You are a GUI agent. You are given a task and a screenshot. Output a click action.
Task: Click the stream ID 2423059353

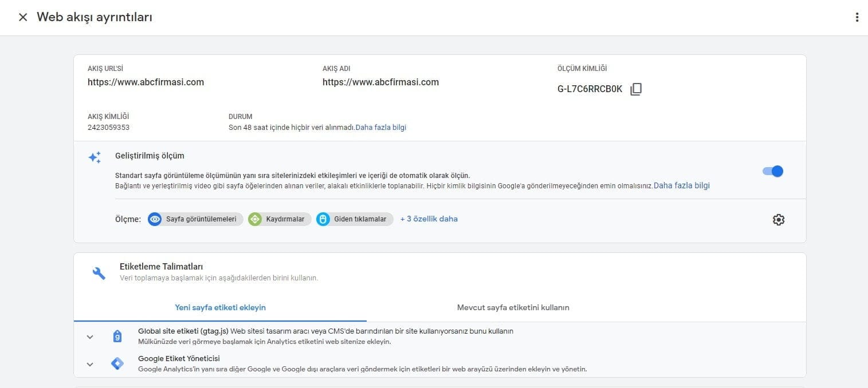[108, 128]
